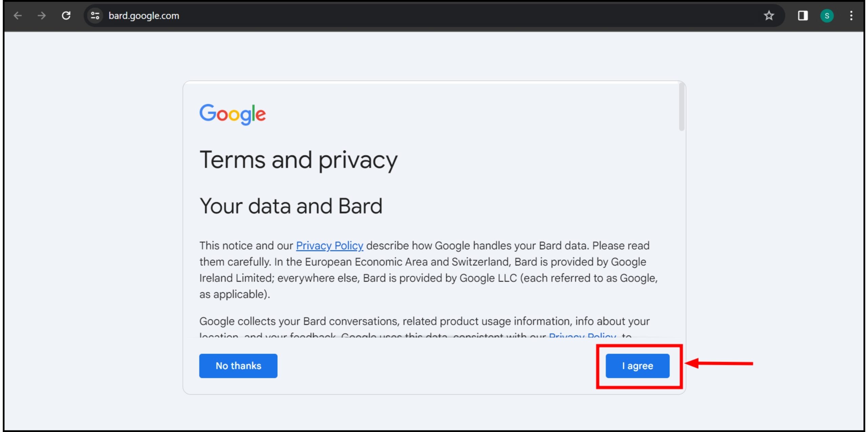The image size is (868, 432).
Task: Click the Google logo in the dialog
Action: tap(233, 114)
